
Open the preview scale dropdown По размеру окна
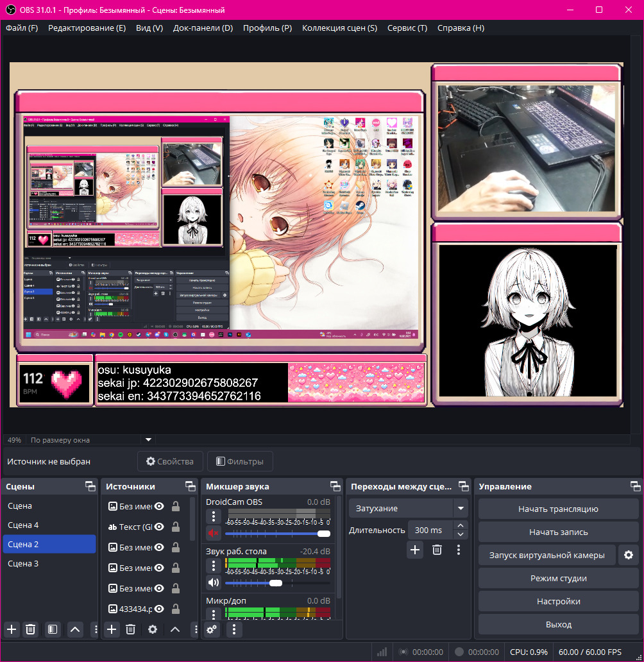(148, 439)
